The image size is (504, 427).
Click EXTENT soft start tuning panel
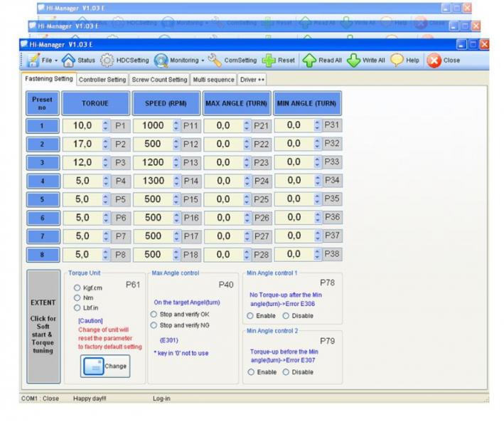(x=43, y=327)
